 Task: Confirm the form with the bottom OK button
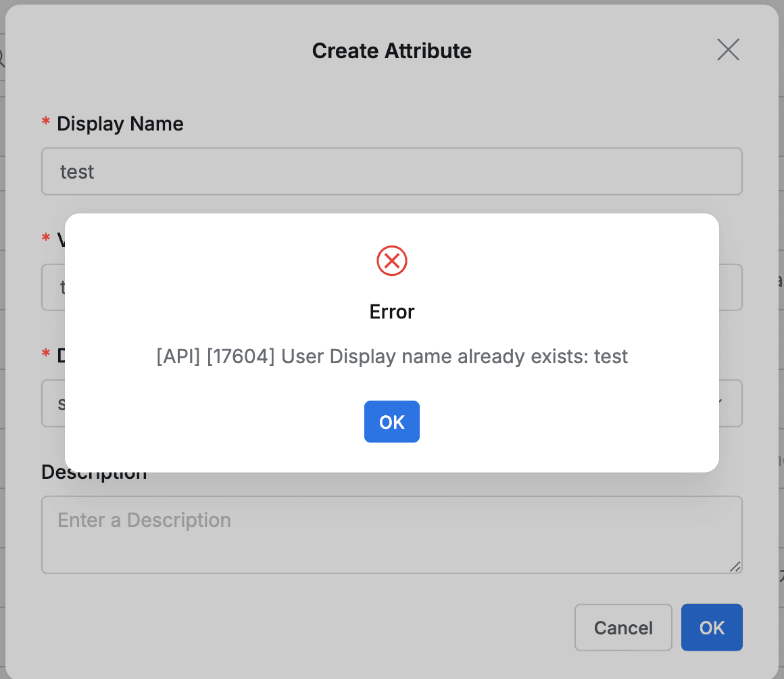(x=712, y=627)
